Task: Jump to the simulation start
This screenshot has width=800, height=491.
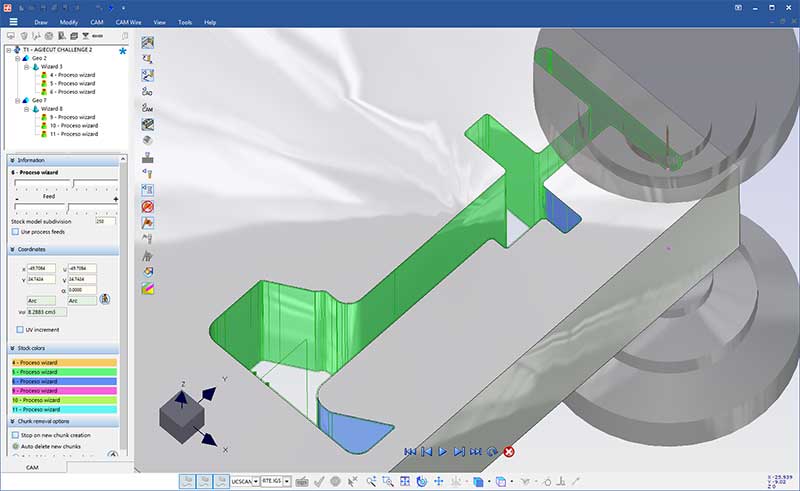Action: pyautogui.click(x=410, y=452)
